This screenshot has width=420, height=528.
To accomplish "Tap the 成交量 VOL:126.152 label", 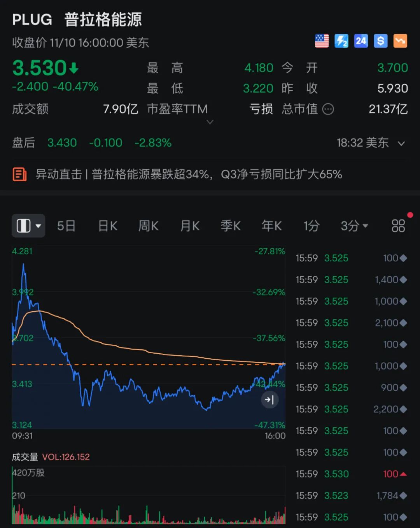I will pos(51,457).
